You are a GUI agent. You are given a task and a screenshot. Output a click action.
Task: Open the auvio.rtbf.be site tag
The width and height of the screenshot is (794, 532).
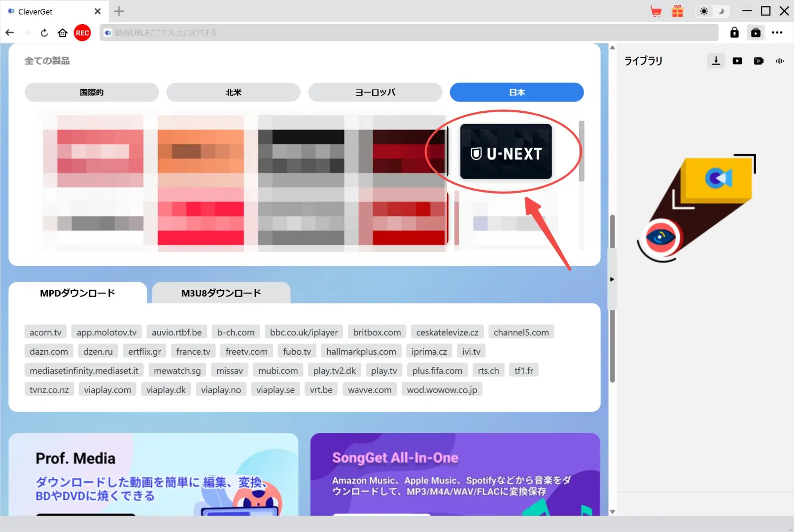pyautogui.click(x=176, y=332)
